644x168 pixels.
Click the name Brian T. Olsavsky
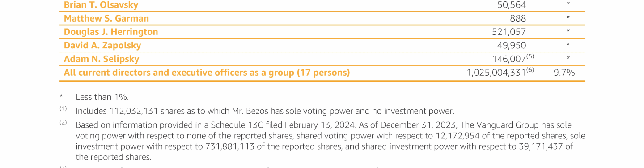[101, 5]
